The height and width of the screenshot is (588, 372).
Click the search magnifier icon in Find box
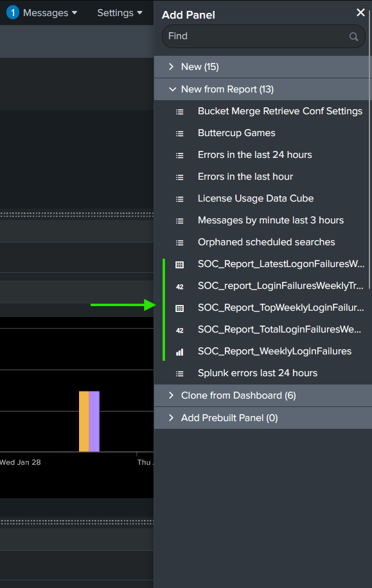353,37
